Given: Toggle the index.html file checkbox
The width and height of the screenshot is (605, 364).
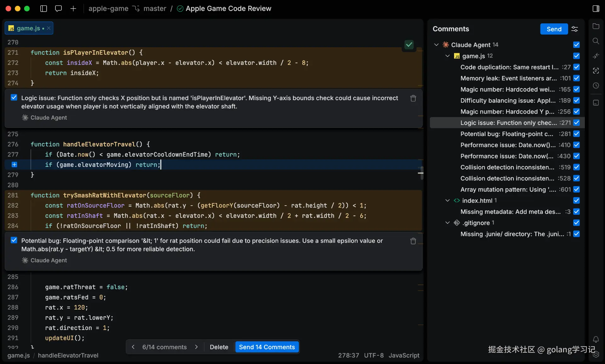Looking at the screenshot, I should pos(576,200).
